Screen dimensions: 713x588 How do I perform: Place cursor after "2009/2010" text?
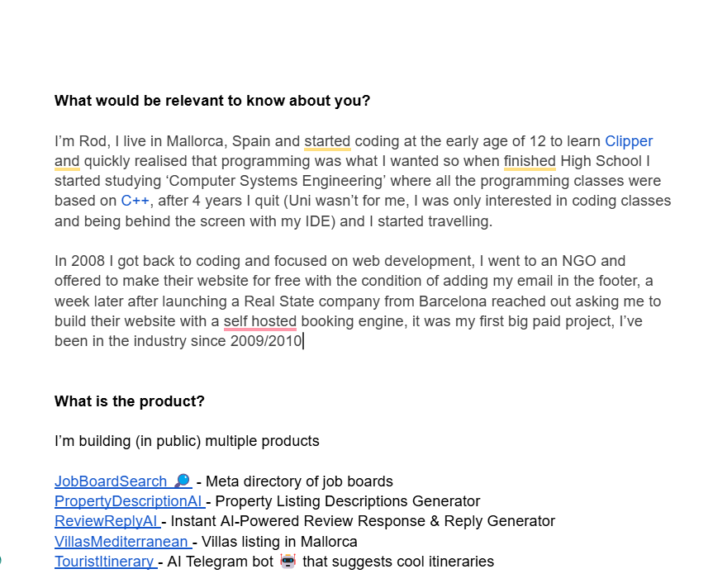click(x=303, y=341)
